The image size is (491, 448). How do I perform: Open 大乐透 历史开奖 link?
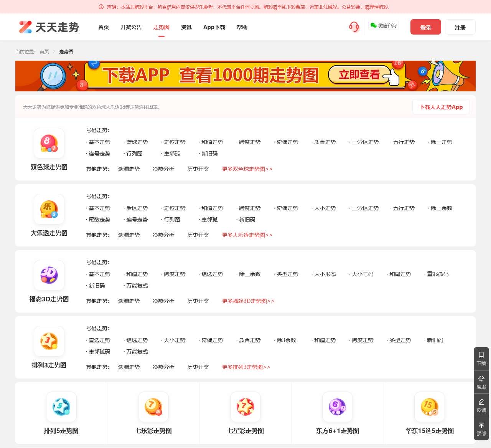tap(198, 235)
